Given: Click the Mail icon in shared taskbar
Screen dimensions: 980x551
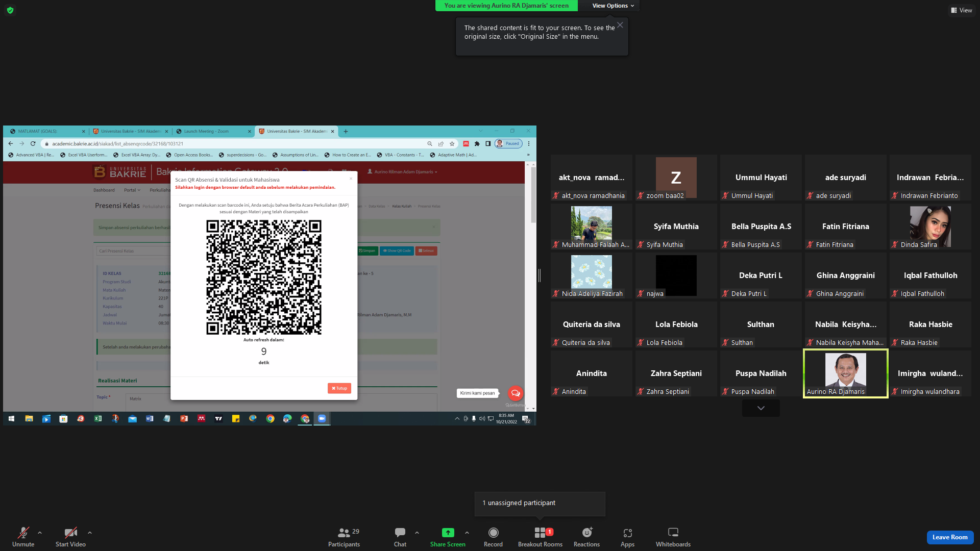Looking at the screenshot, I should click(x=132, y=418).
